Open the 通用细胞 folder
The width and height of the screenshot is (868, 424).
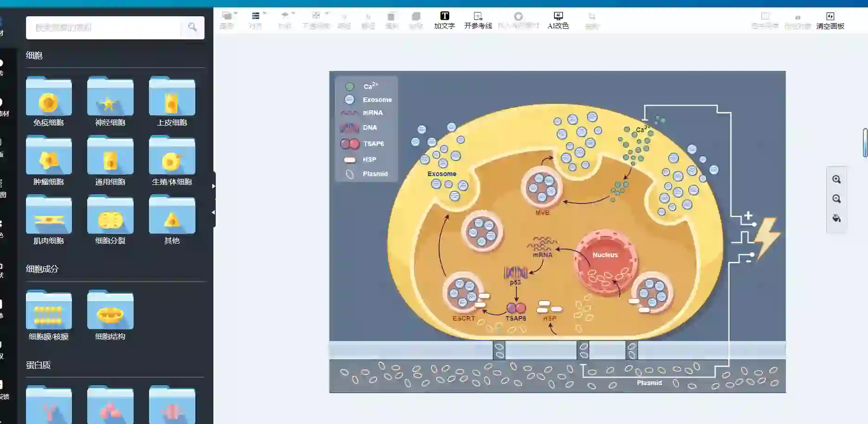click(x=110, y=161)
